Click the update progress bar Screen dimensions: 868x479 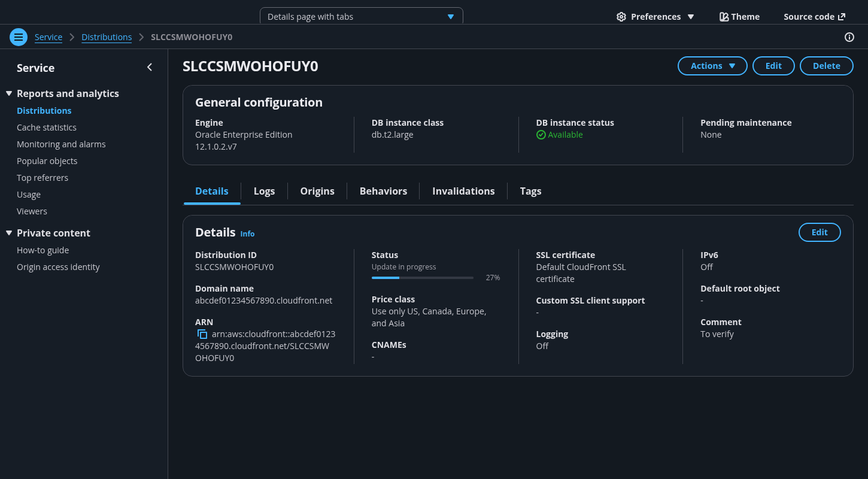pyautogui.click(x=422, y=278)
